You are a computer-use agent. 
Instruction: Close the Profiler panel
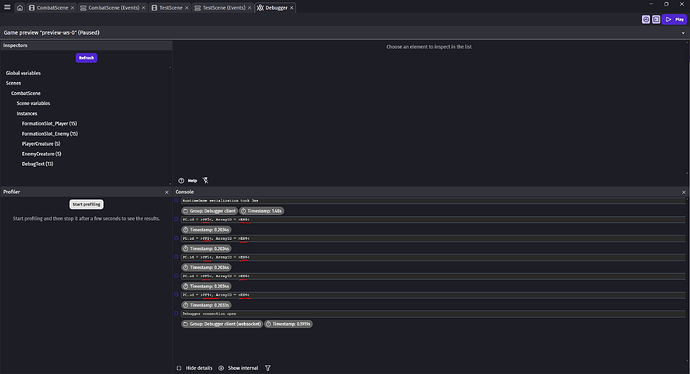point(166,192)
